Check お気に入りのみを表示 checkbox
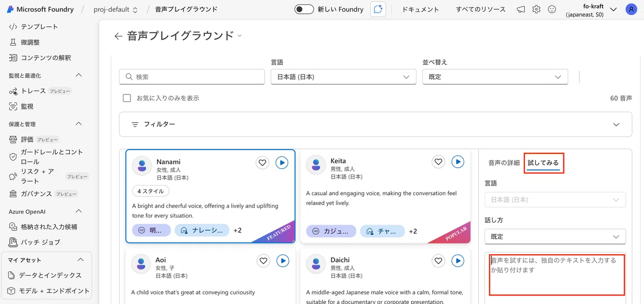This screenshot has width=644, height=304. (x=127, y=98)
